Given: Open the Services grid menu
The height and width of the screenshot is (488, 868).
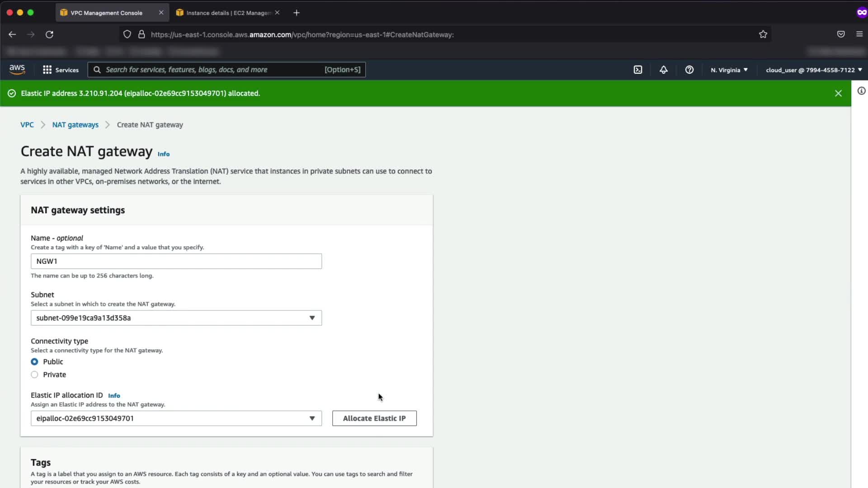Looking at the screenshot, I should pyautogui.click(x=60, y=70).
